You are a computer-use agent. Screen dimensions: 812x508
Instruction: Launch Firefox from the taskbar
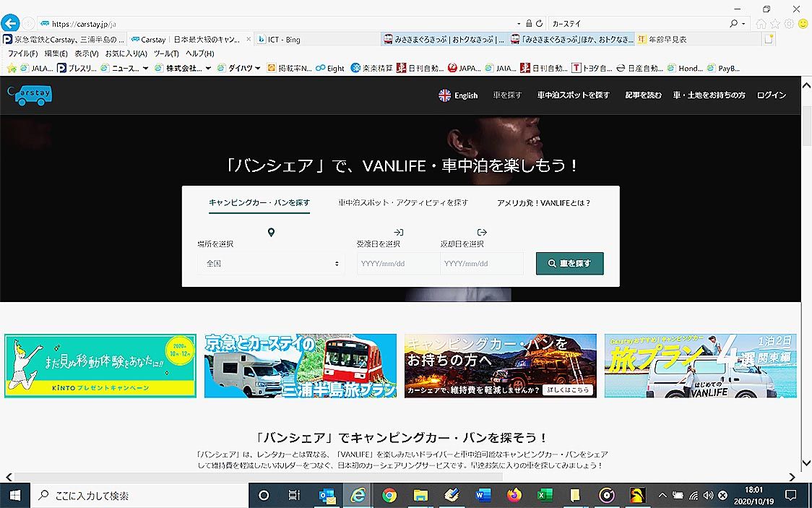coord(514,496)
